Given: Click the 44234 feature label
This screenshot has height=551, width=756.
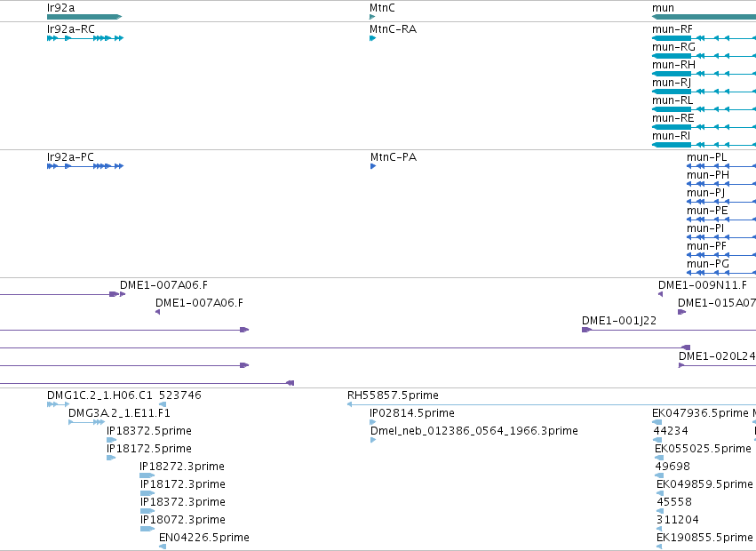Looking at the screenshot, I should point(671,431).
